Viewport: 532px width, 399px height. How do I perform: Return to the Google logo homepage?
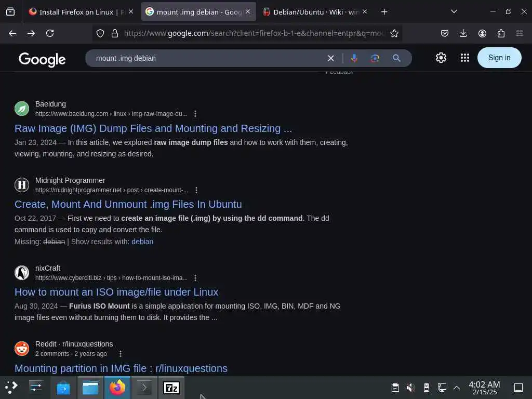click(42, 59)
